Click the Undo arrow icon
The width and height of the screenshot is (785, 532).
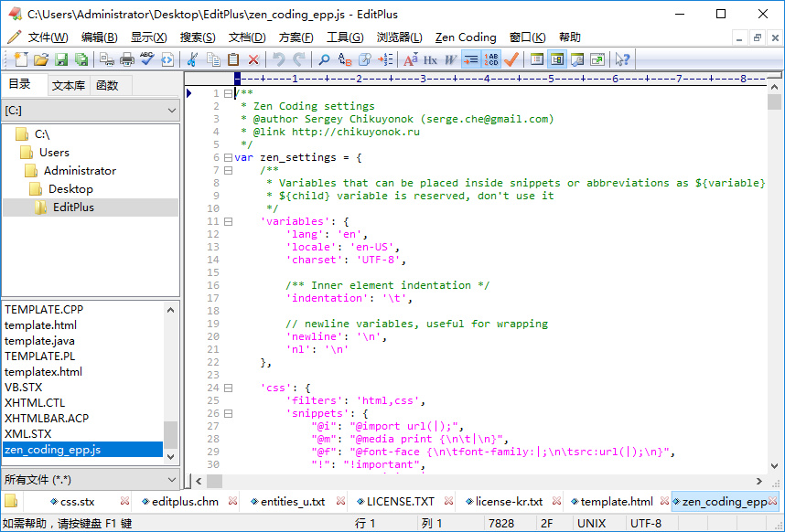279,59
